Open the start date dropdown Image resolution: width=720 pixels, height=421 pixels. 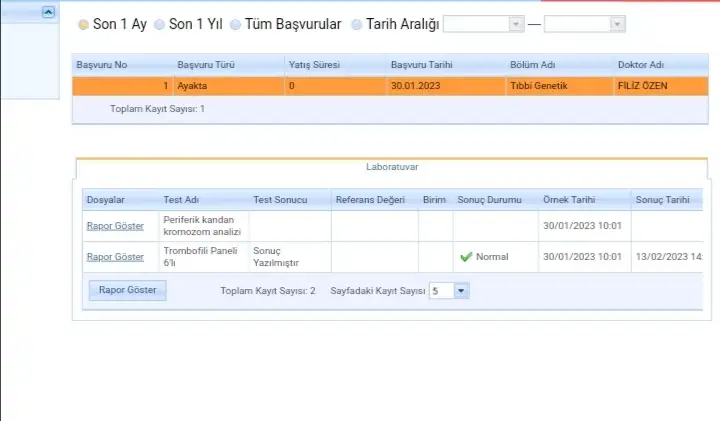pos(516,24)
